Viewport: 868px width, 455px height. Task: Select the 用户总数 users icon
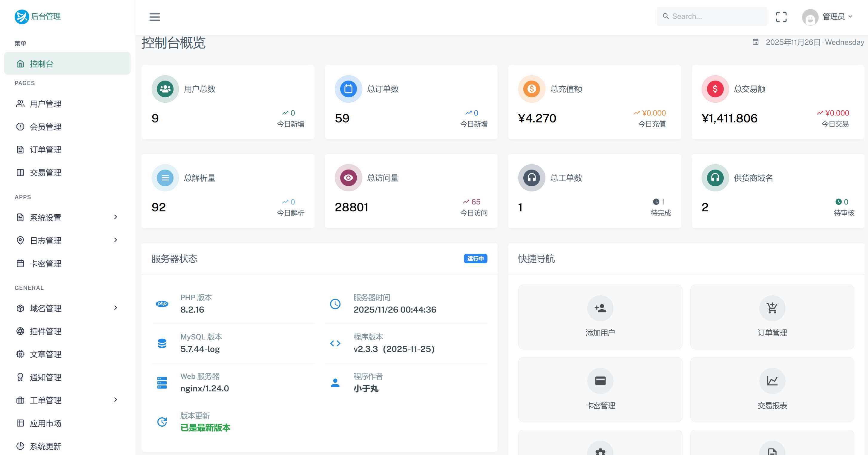point(165,89)
